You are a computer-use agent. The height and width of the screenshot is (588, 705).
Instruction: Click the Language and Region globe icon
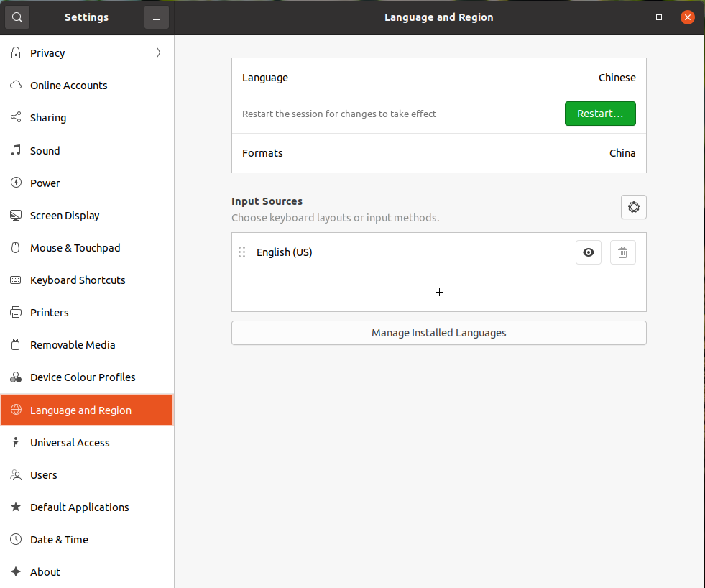(x=16, y=410)
